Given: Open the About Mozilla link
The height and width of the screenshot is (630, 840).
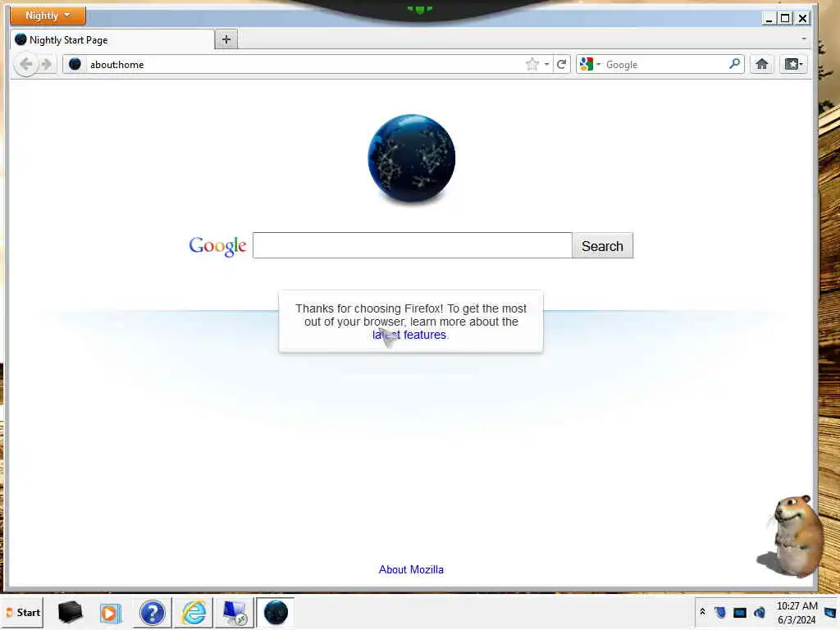Looking at the screenshot, I should pos(411,569).
